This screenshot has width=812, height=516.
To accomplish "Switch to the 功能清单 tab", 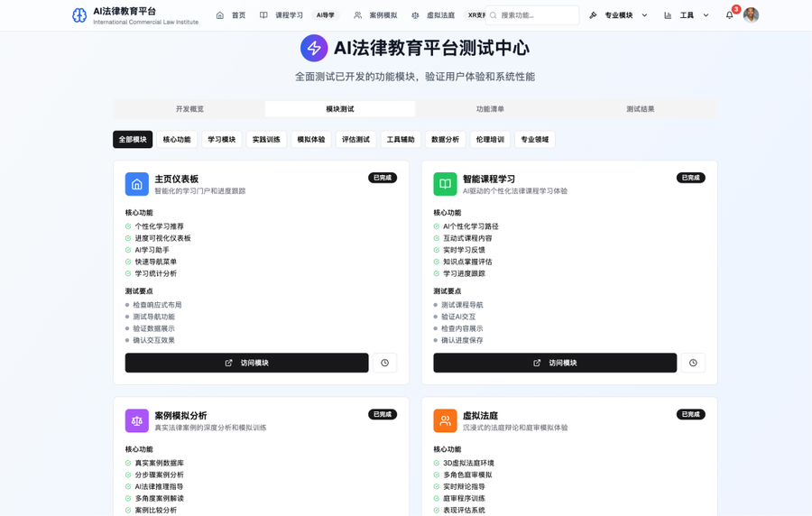I will (x=491, y=109).
